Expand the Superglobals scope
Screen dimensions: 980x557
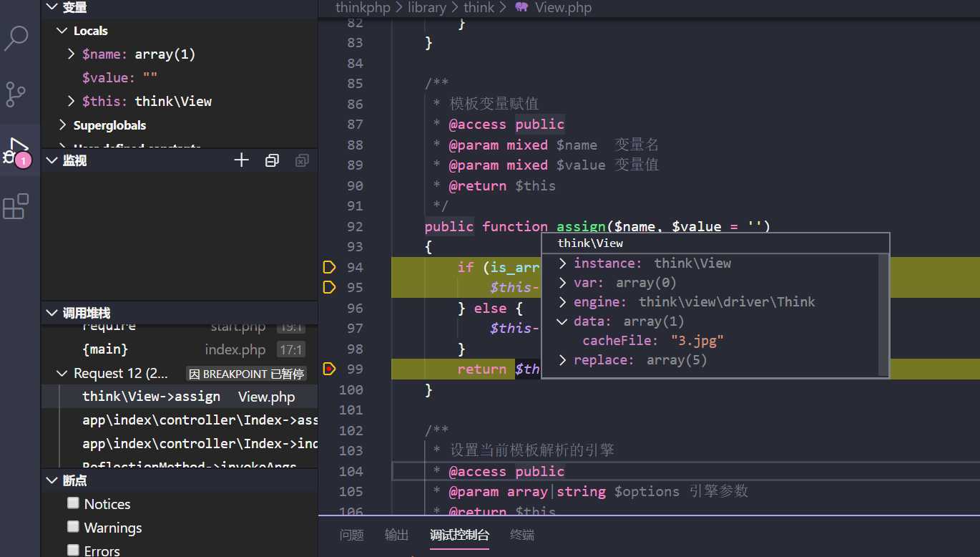[x=62, y=125]
